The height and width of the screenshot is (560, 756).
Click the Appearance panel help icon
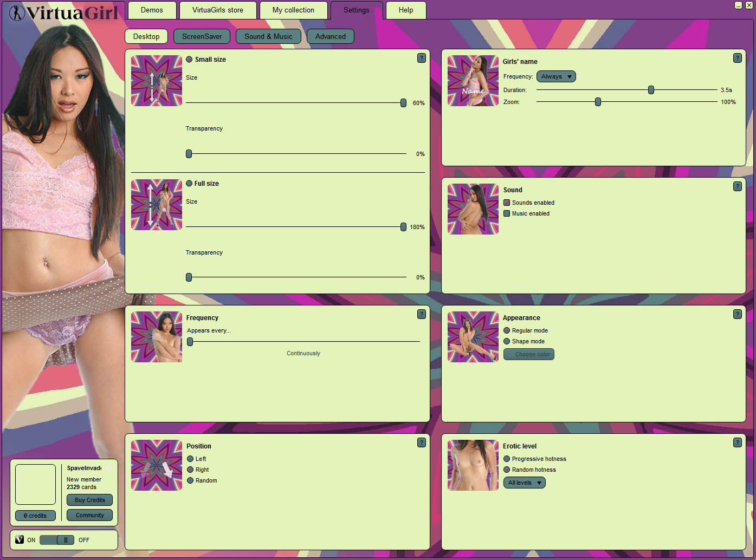point(737,314)
